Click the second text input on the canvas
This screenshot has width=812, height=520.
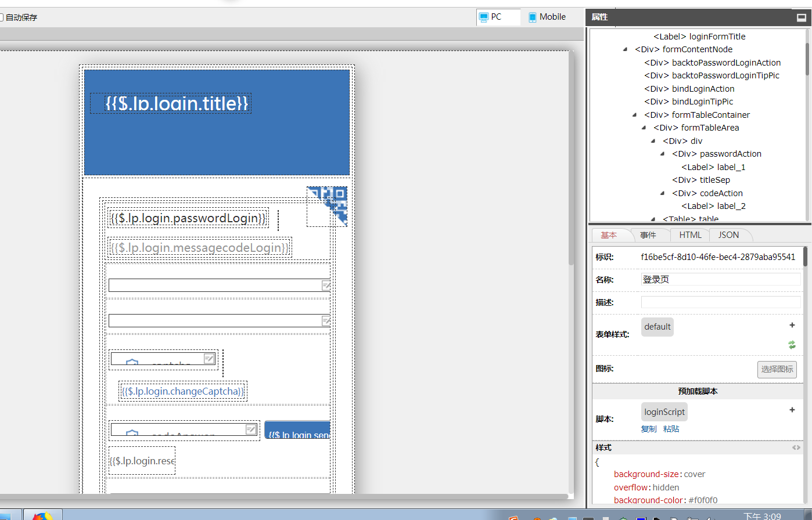[220, 321]
